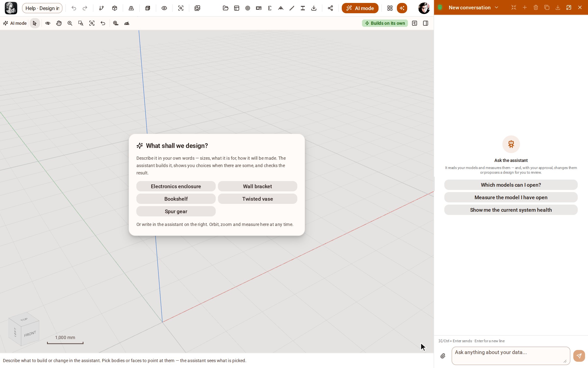Click the share icon
This screenshot has height=368, width=588.
[330, 8]
